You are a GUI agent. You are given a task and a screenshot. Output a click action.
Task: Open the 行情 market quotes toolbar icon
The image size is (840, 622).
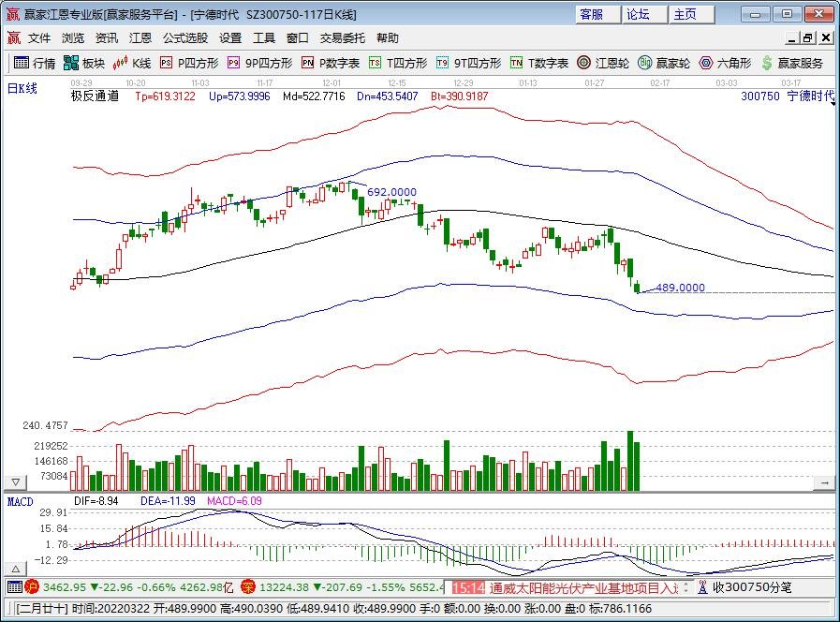(x=22, y=63)
